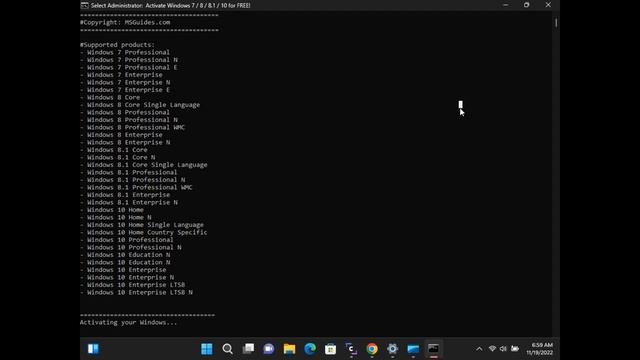Open File Explorer from taskbar
Screen dimensions: 640x360
[x=289, y=349]
